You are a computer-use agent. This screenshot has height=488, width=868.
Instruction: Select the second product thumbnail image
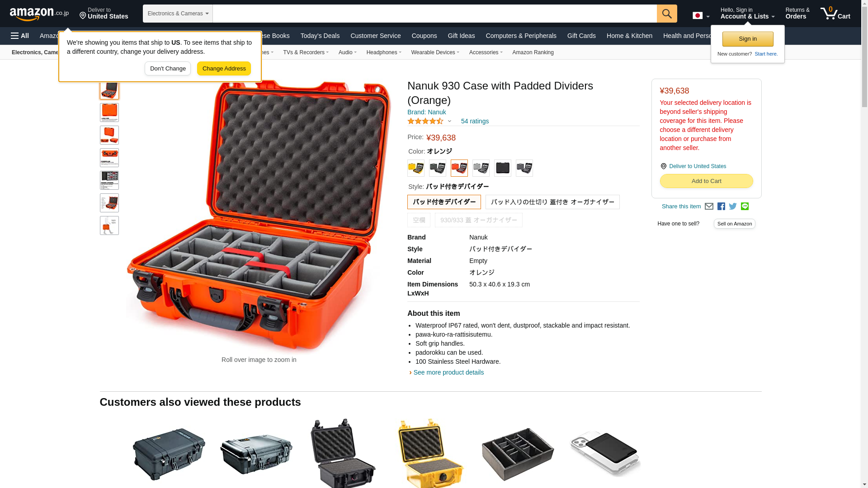[x=109, y=113]
